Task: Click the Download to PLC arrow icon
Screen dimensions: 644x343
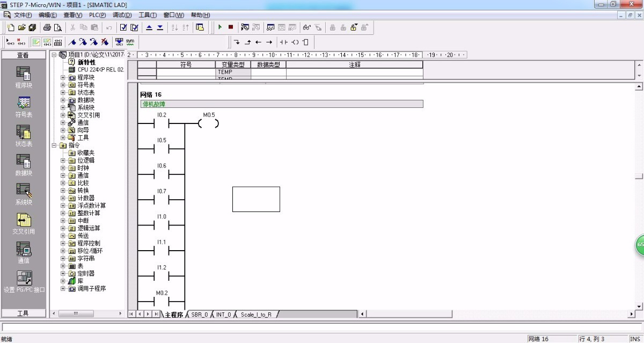Action: [160, 27]
